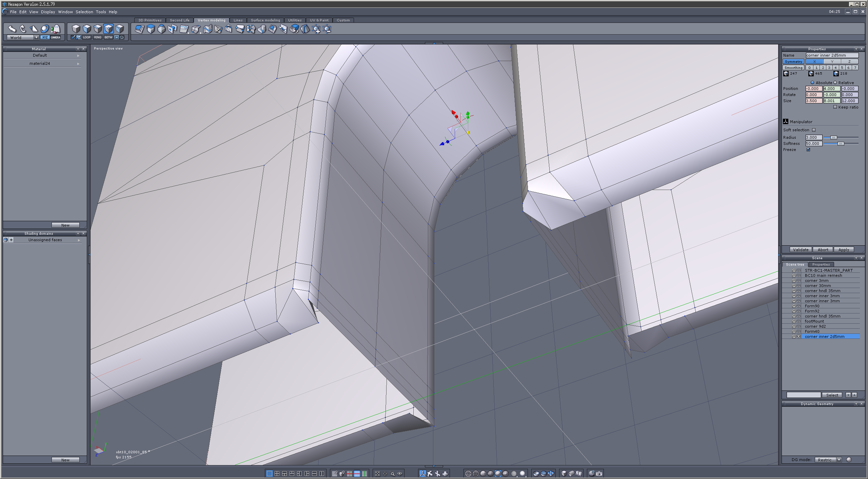Click the first extrude tool in Vertex modeling
The image size is (868, 479).
140,29
